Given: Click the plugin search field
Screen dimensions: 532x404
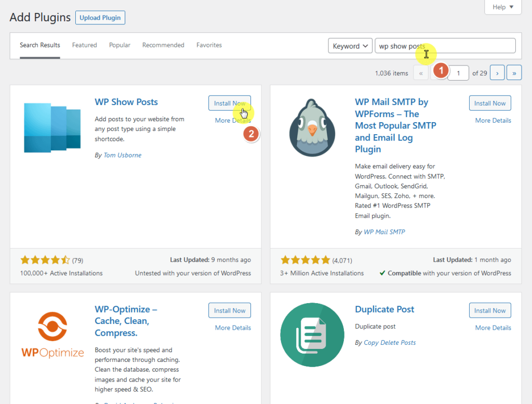Looking at the screenshot, I should tap(445, 46).
